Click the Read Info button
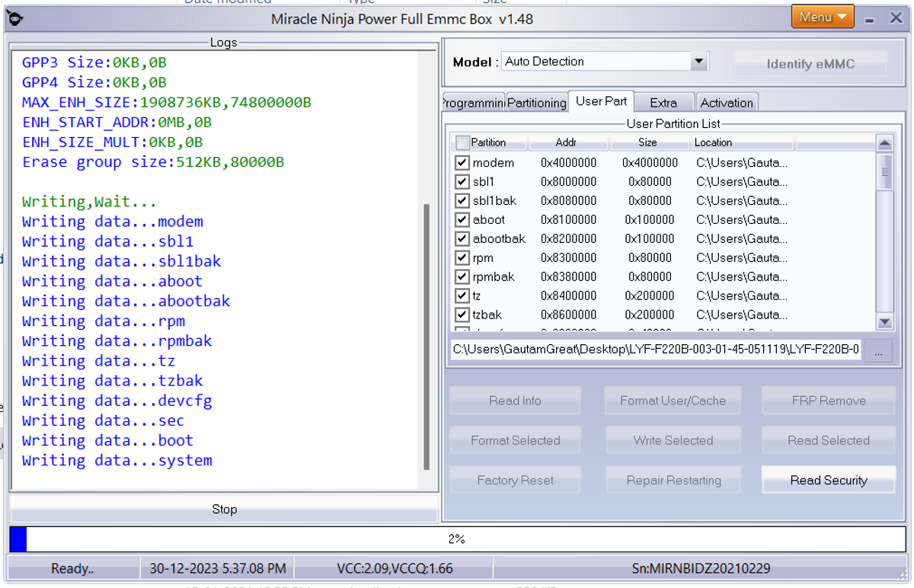Viewport: 914px width, 588px height. 515,401
